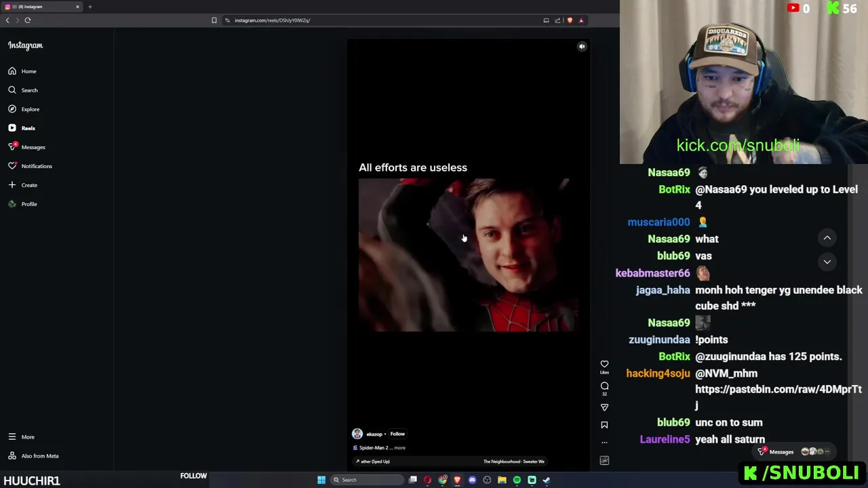Open Instagram Search panel
Viewport: 868px width, 488px height.
coord(23,90)
